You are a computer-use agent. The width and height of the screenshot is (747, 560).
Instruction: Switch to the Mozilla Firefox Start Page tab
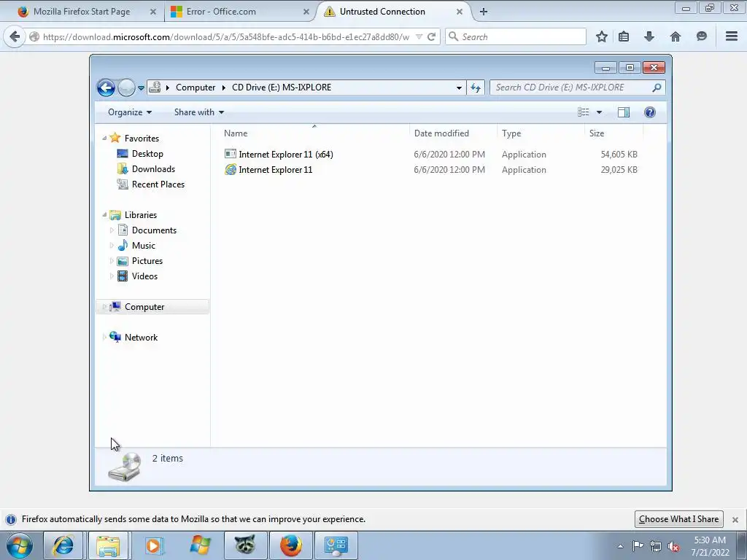click(x=82, y=12)
